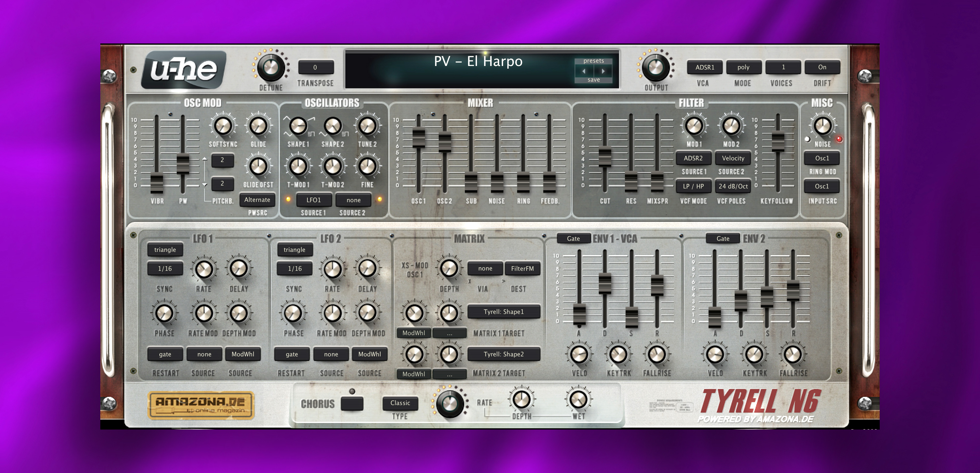The width and height of the screenshot is (980, 473).
Task: Toggle the DRIFT On button
Action: 822,67
